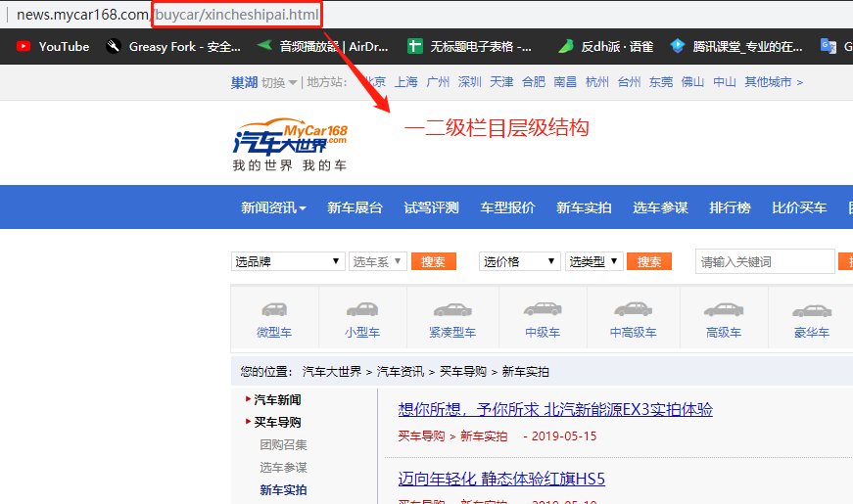Click 搜索 button next to 选类型
Viewport: 853px width, 504px height.
click(x=649, y=261)
